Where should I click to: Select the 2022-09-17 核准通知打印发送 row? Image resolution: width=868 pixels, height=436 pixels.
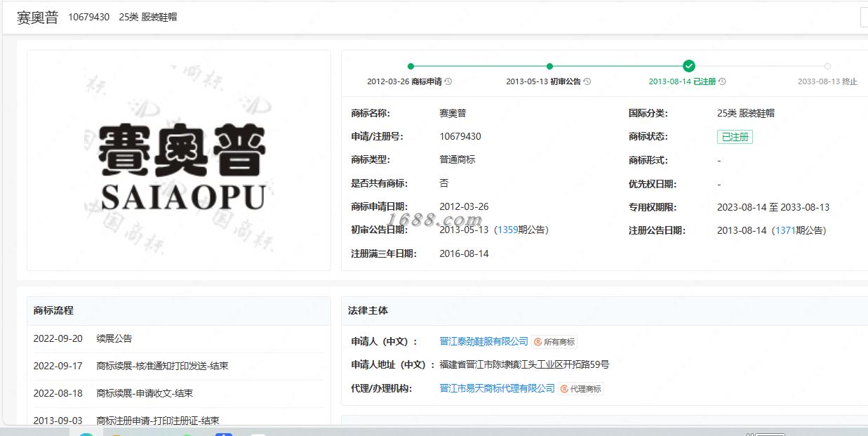tap(179, 366)
